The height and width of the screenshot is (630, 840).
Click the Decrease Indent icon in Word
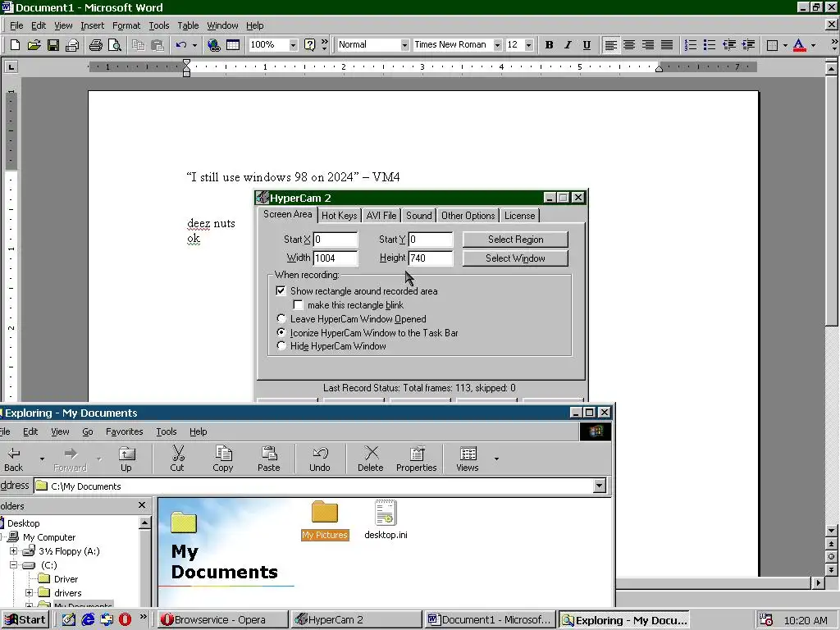coord(728,45)
